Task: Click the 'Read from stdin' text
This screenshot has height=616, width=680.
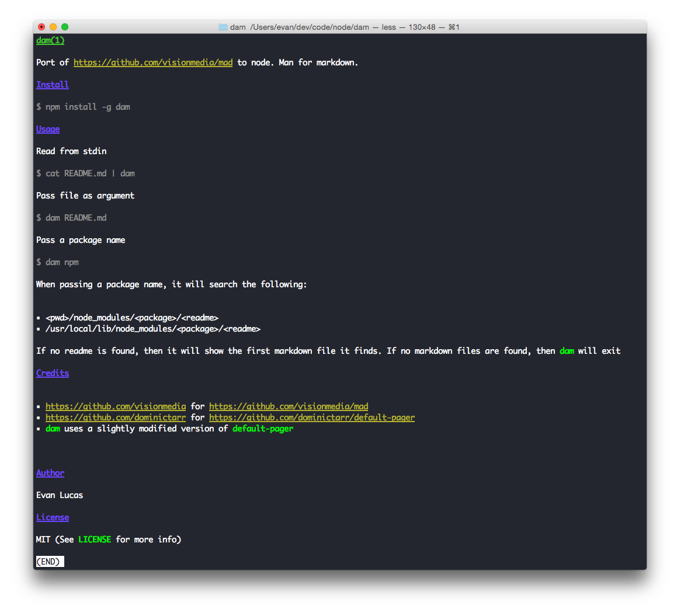Action: [71, 151]
